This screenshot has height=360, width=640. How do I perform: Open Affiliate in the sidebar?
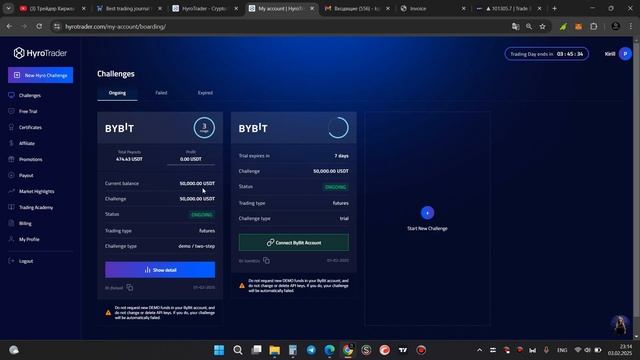pos(27,143)
